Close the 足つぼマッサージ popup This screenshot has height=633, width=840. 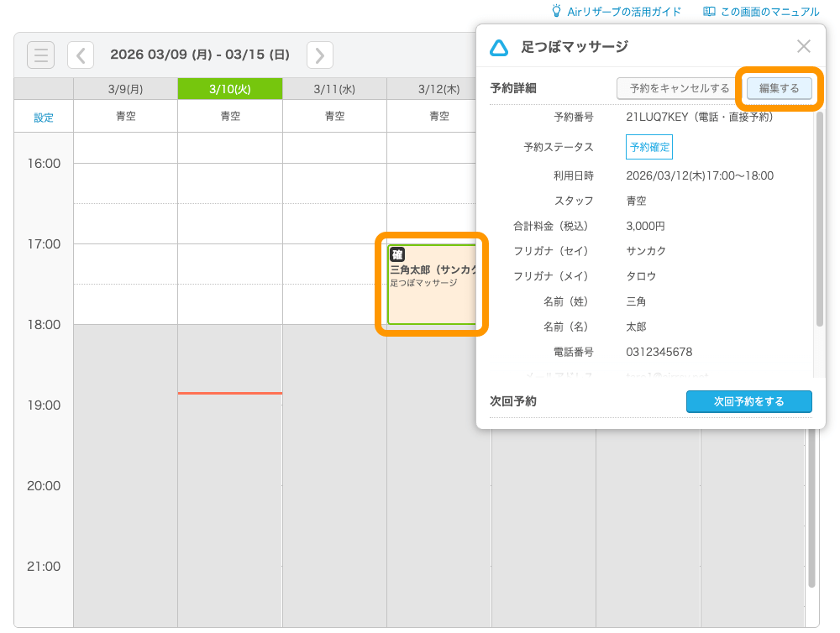pyautogui.click(x=804, y=47)
